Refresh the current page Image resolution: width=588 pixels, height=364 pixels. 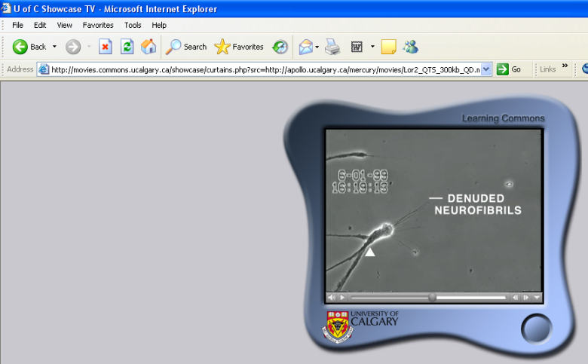coord(127,47)
